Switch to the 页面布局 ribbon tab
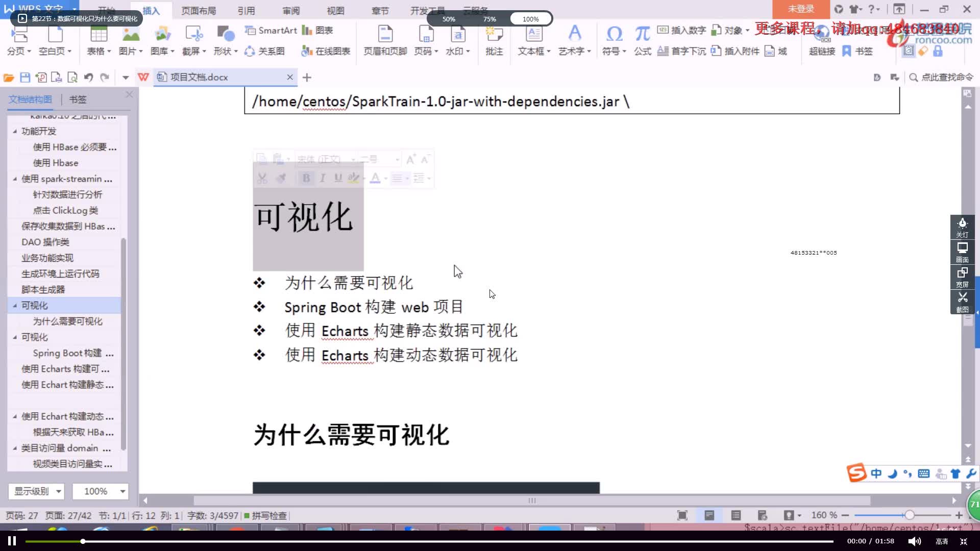The height and width of the screenshot is (551, 980). tap(199, 10)
